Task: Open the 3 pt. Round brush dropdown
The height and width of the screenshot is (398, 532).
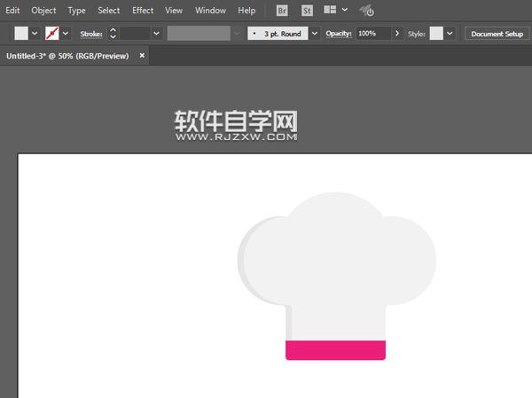Action: coord(314,33)
